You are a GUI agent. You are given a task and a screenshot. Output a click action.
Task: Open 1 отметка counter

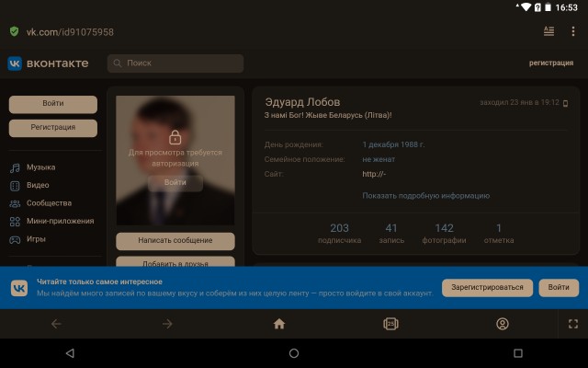click(499, 234)
